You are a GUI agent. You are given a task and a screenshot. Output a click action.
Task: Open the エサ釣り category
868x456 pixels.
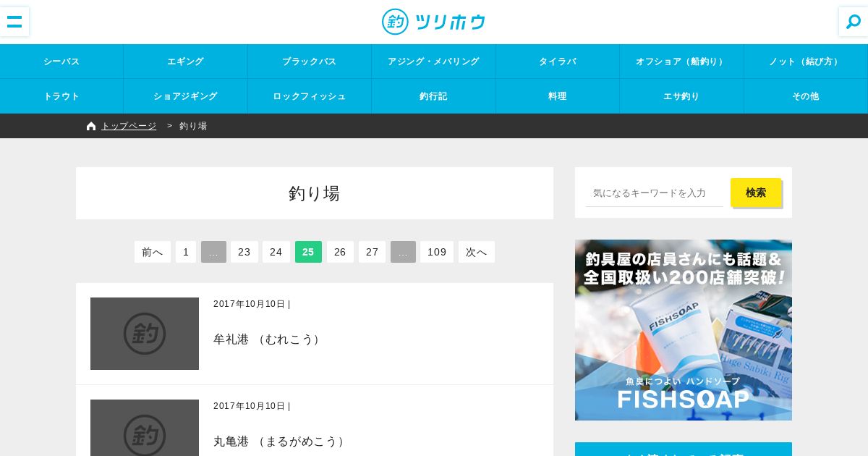(681, 96)
